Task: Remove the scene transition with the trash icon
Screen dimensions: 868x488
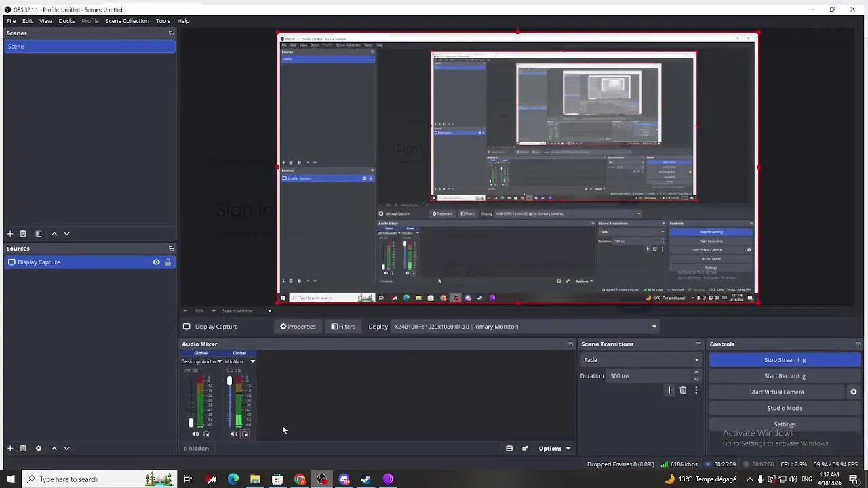Action: tap(683, 390)
